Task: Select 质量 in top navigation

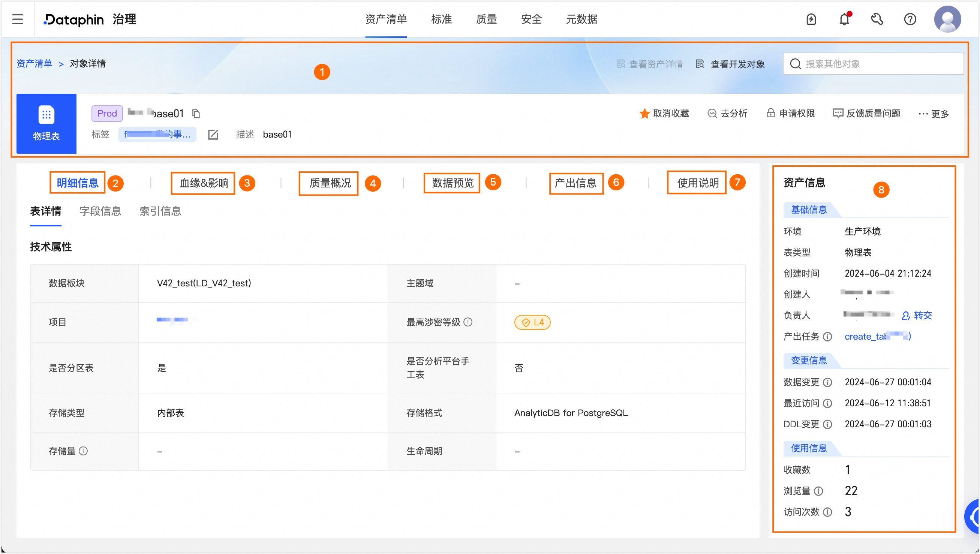Action: pos(486,19)
